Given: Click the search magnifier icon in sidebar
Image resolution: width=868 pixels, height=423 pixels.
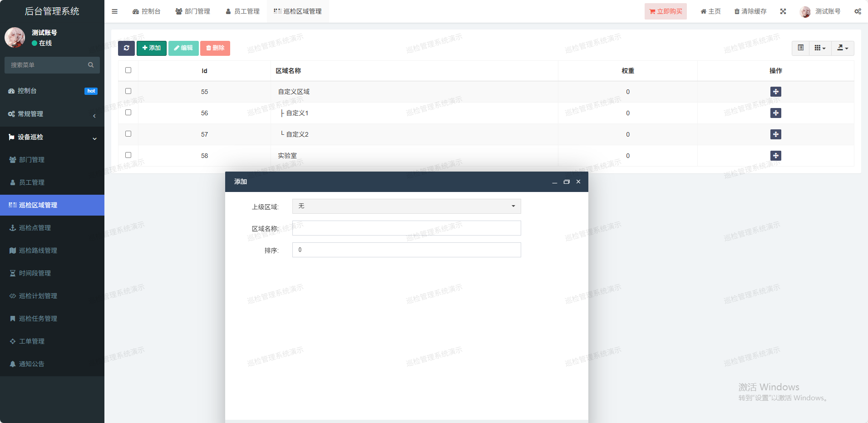Looking at the screenshot, I should pos(91,65).
